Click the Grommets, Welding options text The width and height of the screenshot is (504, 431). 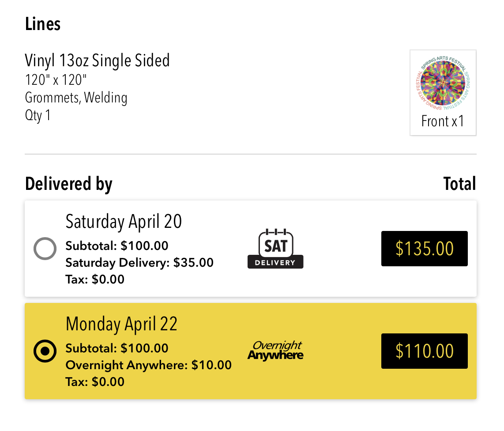(x=76, y=98)
